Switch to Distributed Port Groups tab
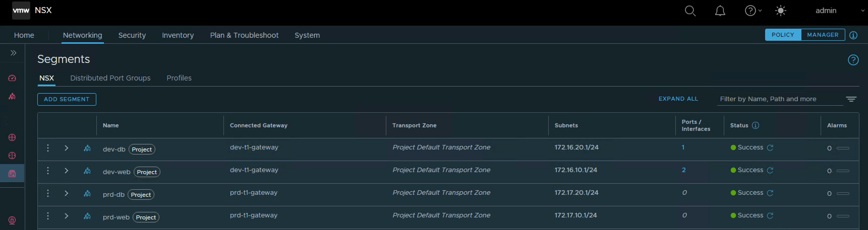 [x=110, y=78]
